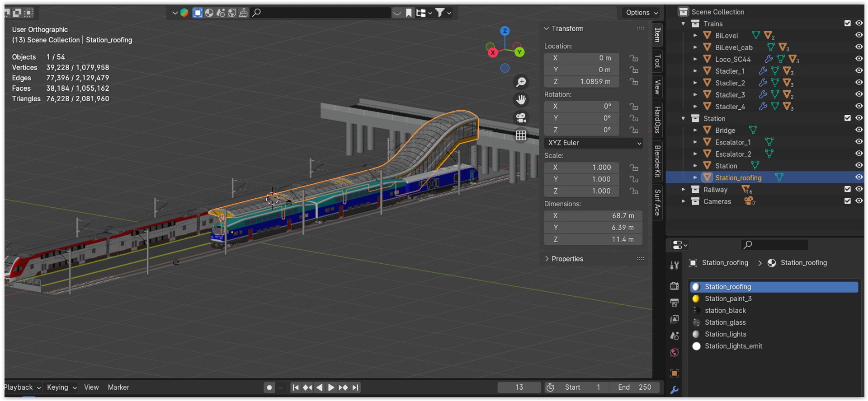Open the timeline View menu
868x401 pixels.
point(91,387)
